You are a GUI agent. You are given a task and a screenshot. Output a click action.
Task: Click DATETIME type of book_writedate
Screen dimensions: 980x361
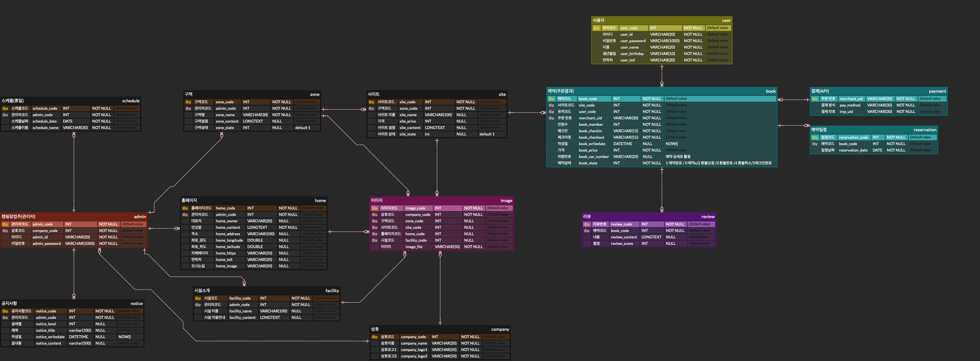622,143
